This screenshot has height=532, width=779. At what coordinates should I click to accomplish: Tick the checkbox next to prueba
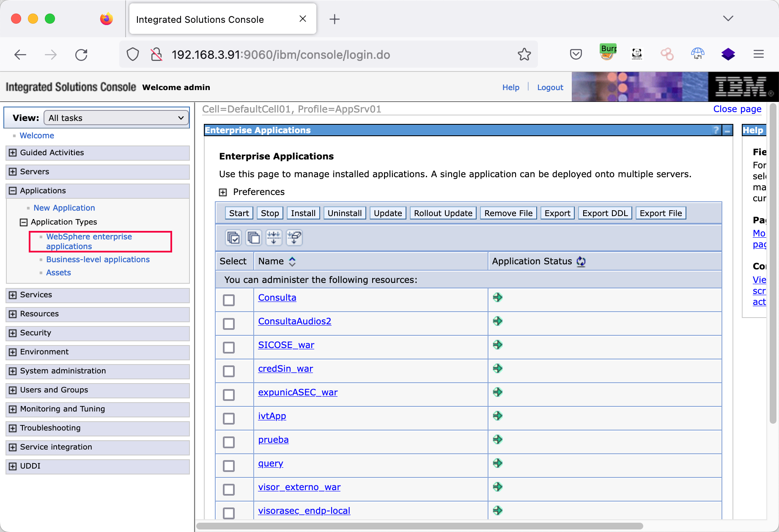pyautogui.click(x=229, y=442)
